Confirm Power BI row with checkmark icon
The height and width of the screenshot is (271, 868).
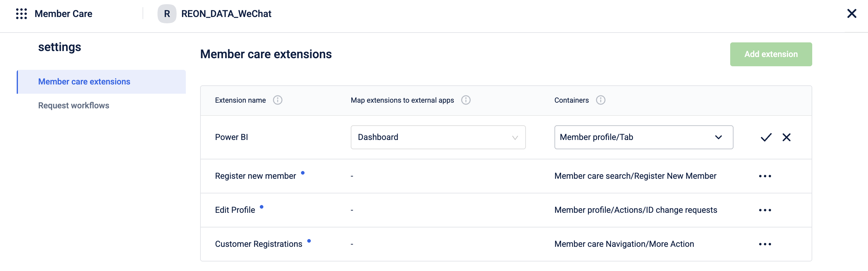766,137
